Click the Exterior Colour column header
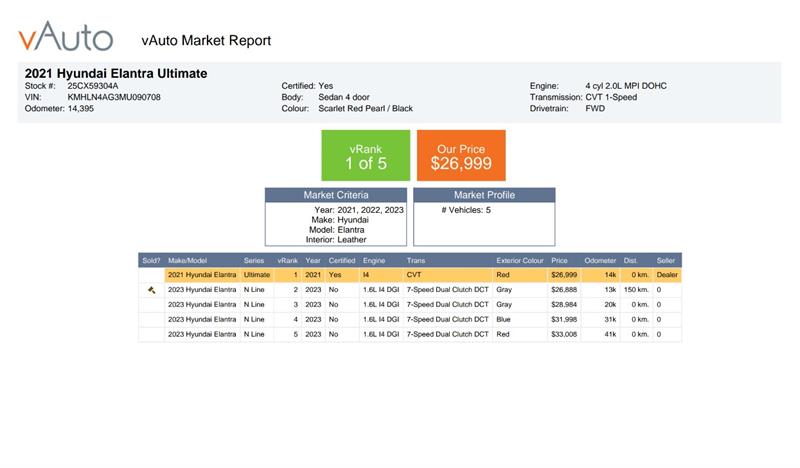The height and width of the screenshot is (468, 800). 520,260
